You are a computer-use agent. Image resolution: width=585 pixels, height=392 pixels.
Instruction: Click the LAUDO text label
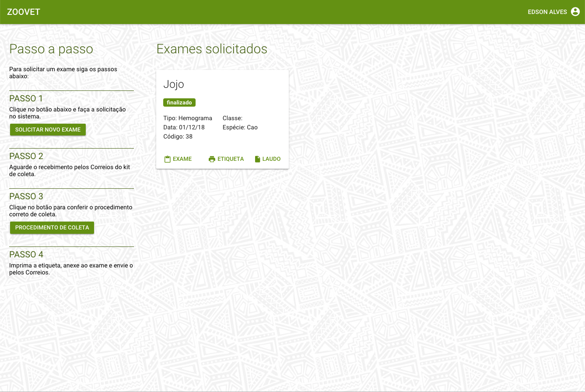pyautogui.click(x=271, y=159)
